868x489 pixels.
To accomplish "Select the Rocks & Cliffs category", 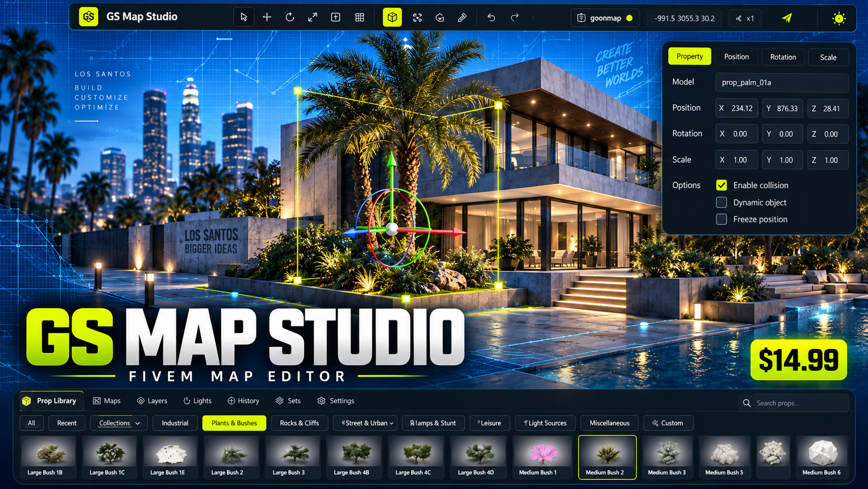I will [x=300, y=423].
